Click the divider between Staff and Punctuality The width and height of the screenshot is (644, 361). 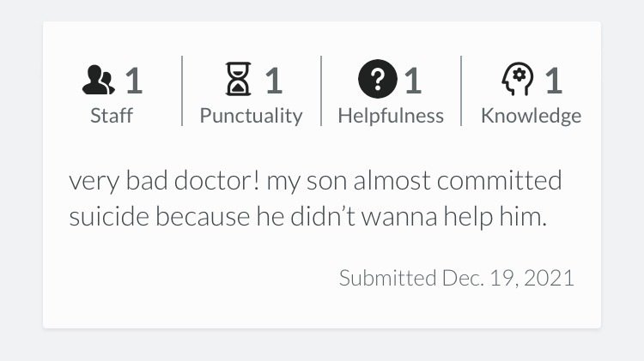pyautogui.click(x=182, y=91)
